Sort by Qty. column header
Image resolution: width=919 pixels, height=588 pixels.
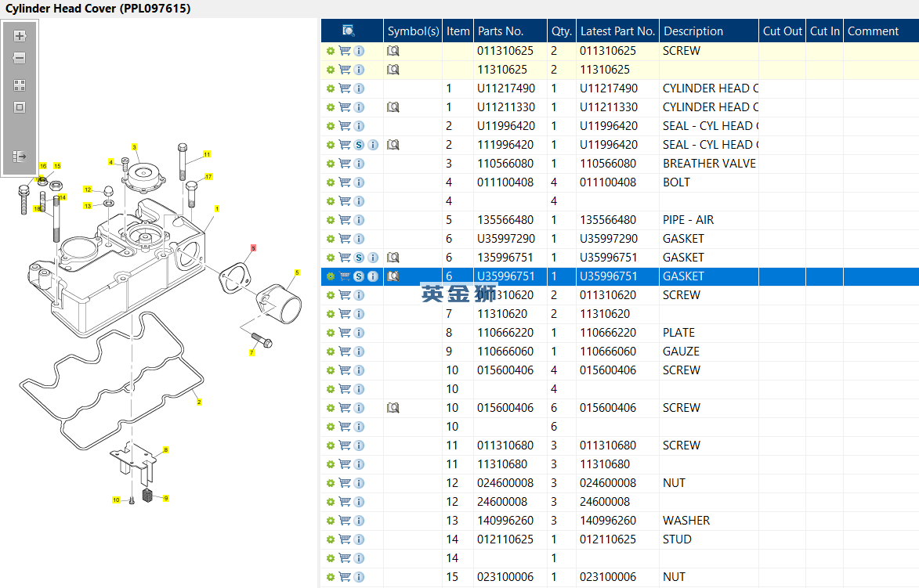click(562, 31)
